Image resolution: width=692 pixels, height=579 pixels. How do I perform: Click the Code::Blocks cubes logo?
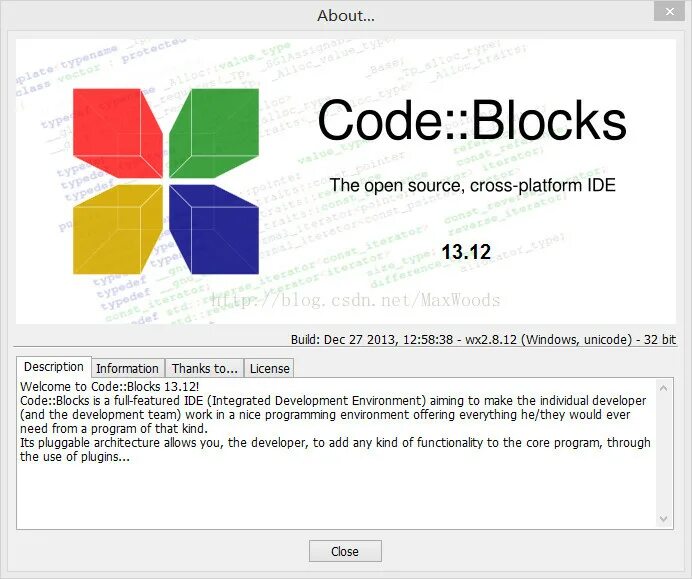166,181
